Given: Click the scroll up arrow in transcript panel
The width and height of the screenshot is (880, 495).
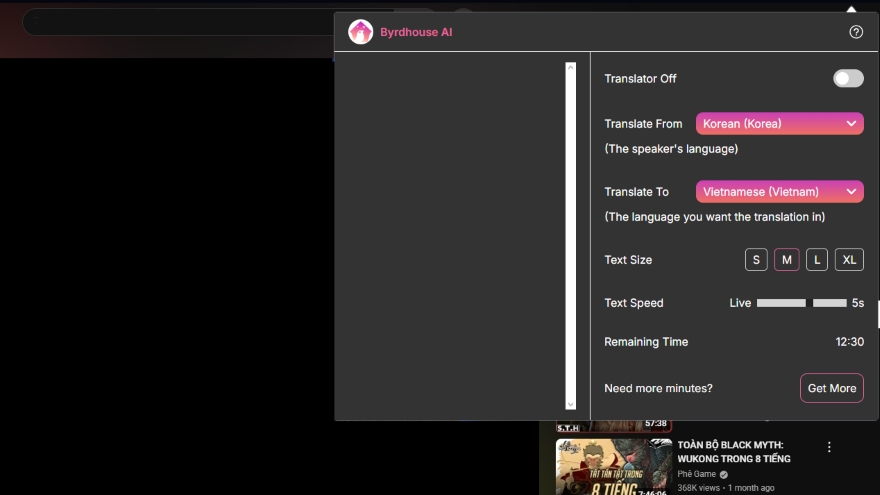Looking at the screenshot, I should coord(571,68).
